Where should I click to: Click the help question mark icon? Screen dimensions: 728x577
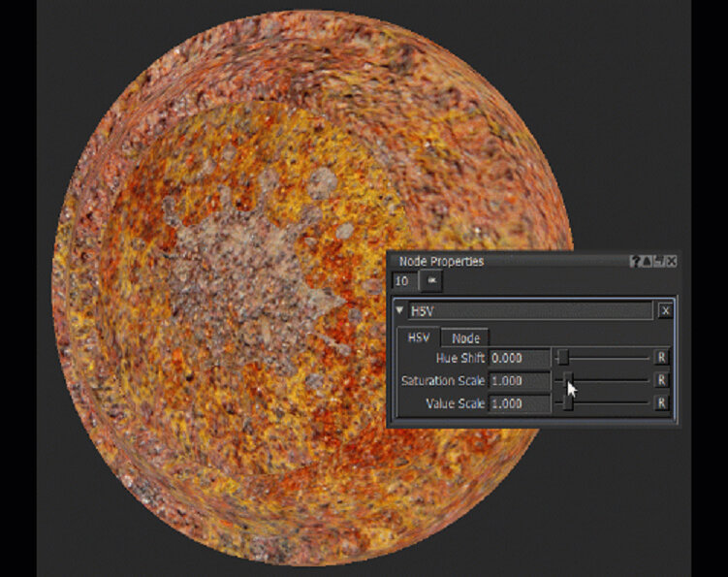636,262
